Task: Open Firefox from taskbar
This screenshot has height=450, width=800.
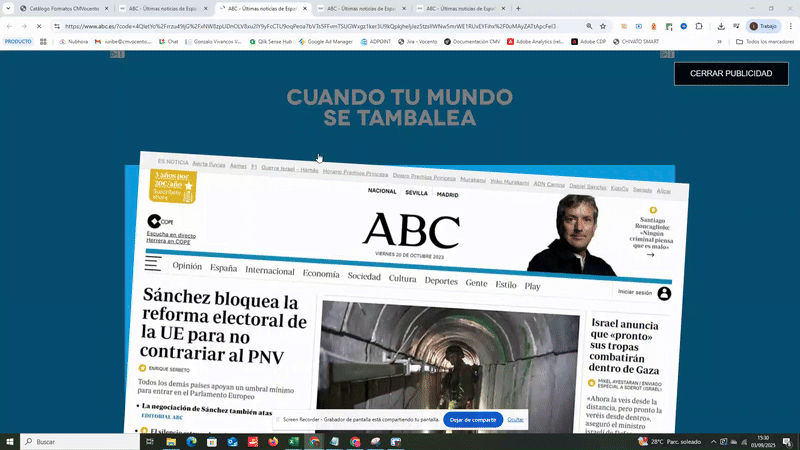Action: click(x=273, y=442)
